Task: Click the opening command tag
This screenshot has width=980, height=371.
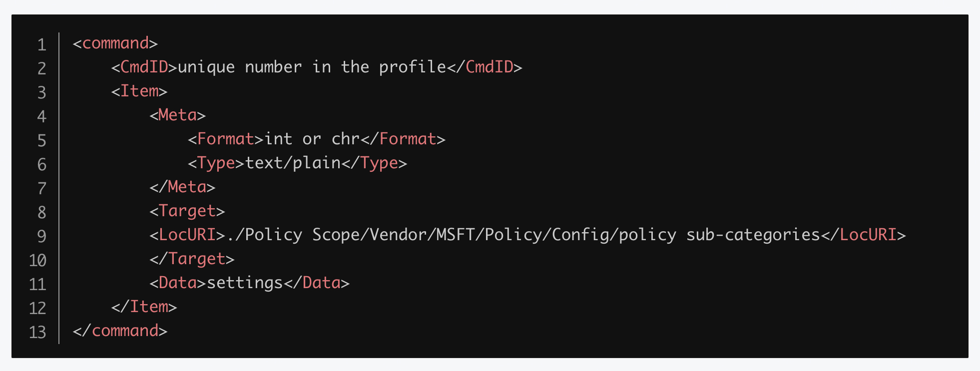Action: coord(115,43)
